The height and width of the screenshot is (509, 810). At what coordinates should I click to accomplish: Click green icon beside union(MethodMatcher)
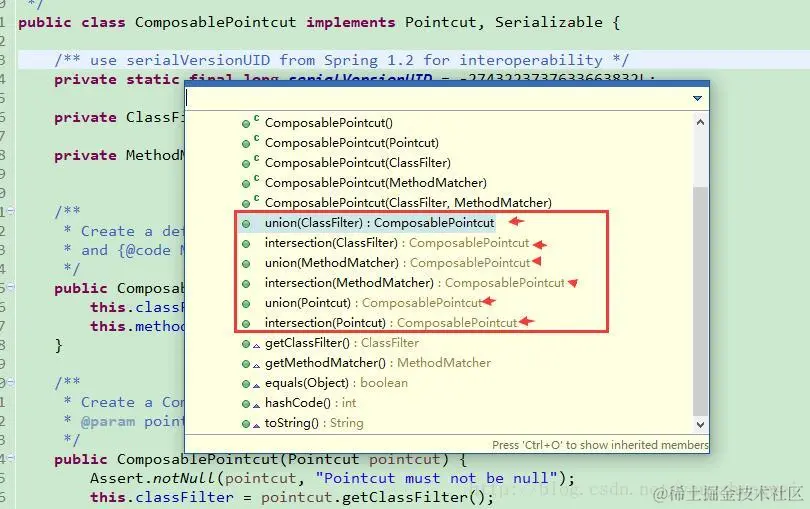(x=246, y=264)
